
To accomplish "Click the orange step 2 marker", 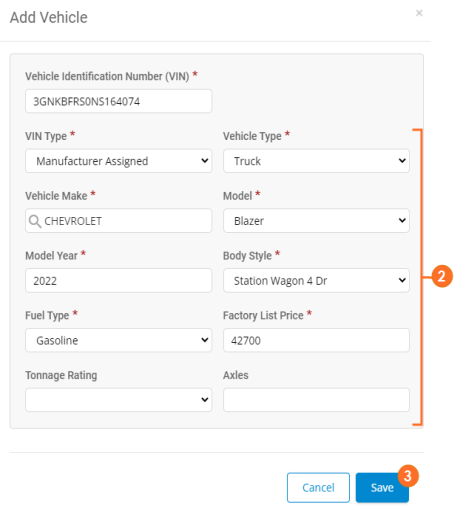I will pos(442,276).
